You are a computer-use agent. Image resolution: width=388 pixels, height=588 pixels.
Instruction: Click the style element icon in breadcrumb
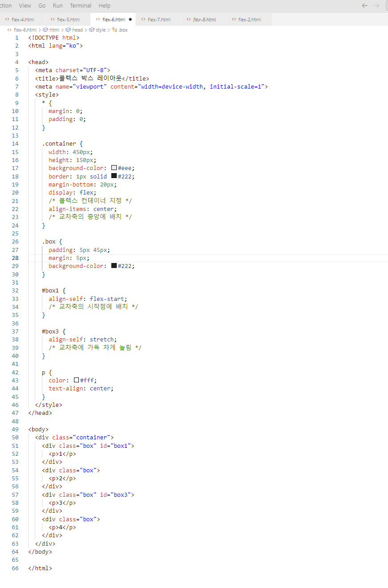(x=92, y=30)
